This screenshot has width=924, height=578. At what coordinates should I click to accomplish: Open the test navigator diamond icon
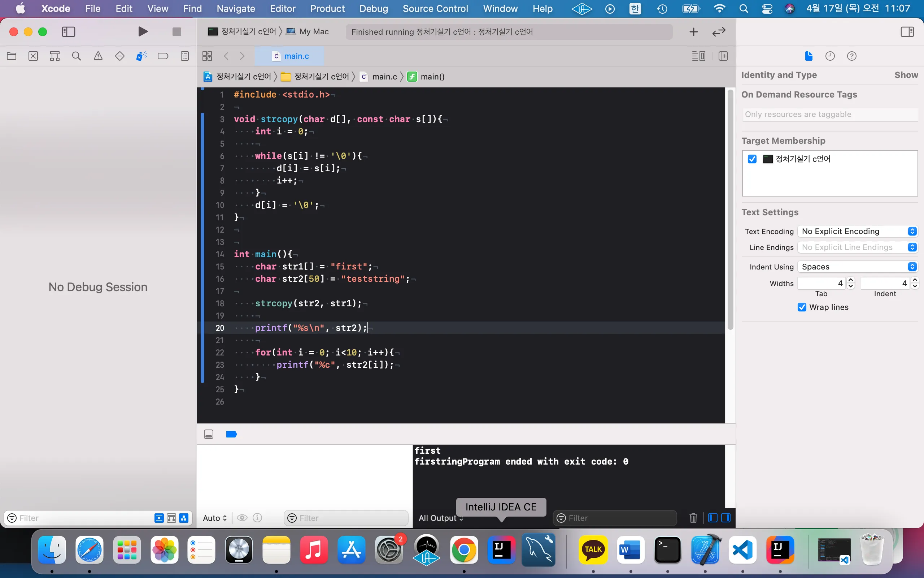[119, 56]
